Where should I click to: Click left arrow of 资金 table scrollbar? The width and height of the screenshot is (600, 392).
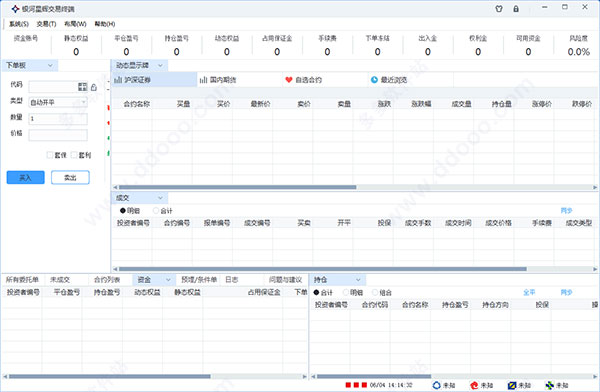point(5,377)
